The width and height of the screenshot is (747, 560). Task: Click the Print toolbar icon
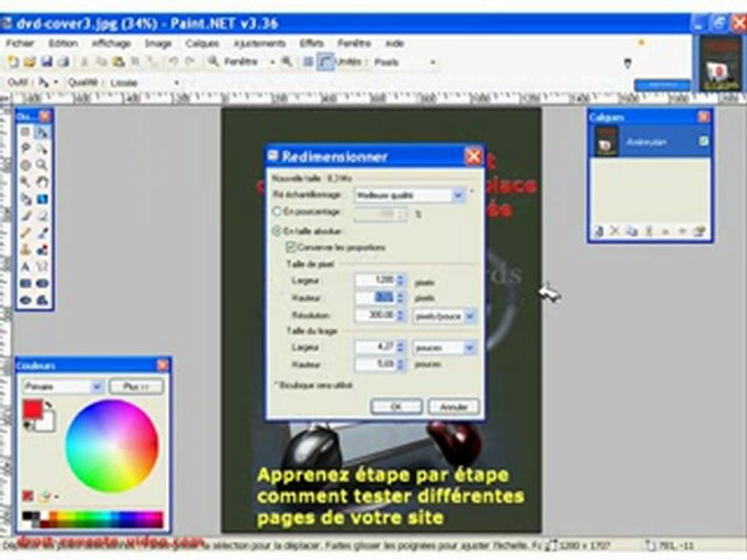(63, 62)
